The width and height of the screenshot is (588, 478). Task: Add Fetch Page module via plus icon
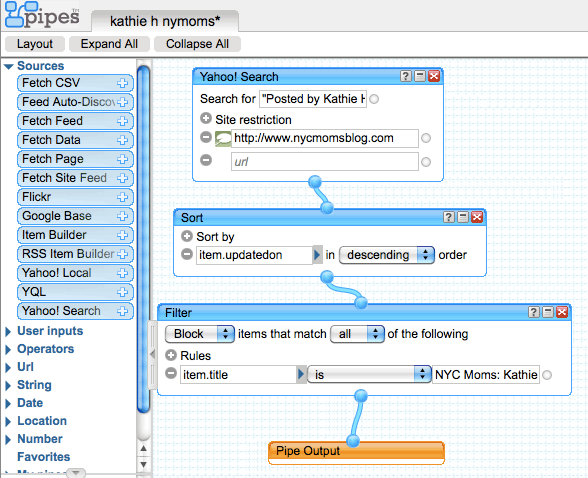pos(122,159)
